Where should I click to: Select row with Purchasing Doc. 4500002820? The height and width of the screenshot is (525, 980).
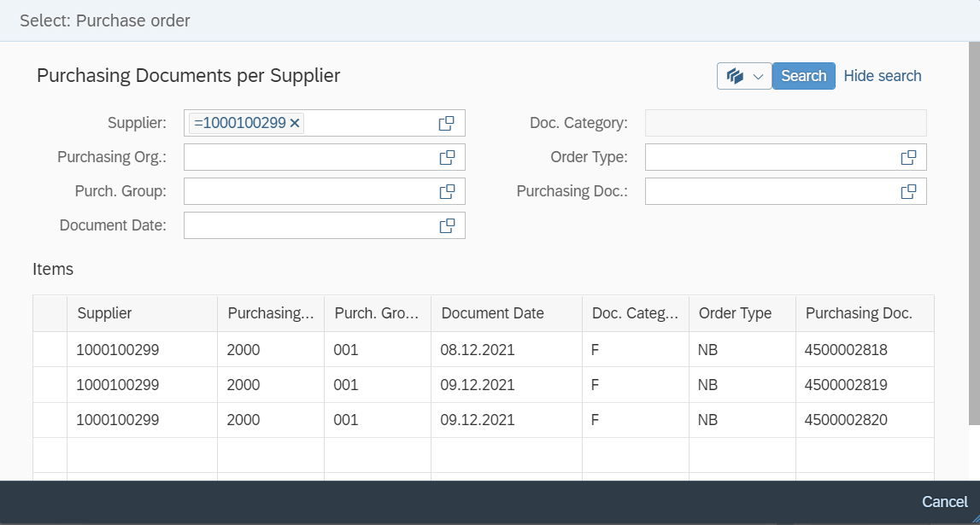click(x=50, y=420)
